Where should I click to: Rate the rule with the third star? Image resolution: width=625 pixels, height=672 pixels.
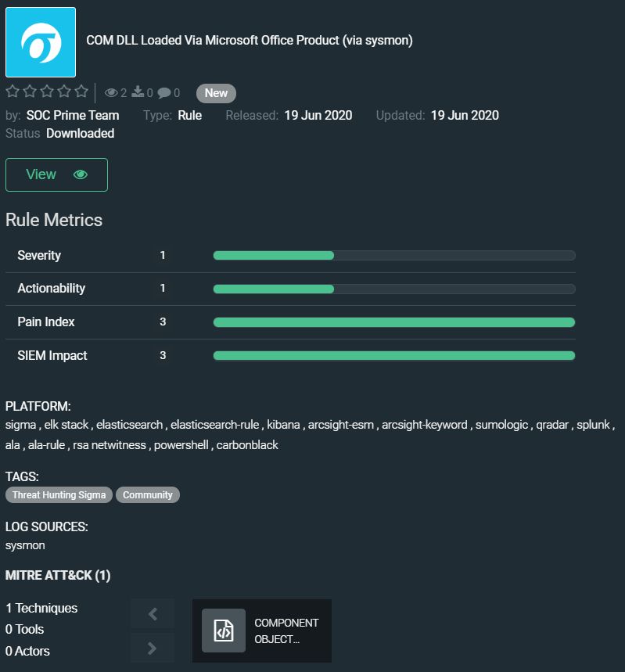(x=47, y=92)
